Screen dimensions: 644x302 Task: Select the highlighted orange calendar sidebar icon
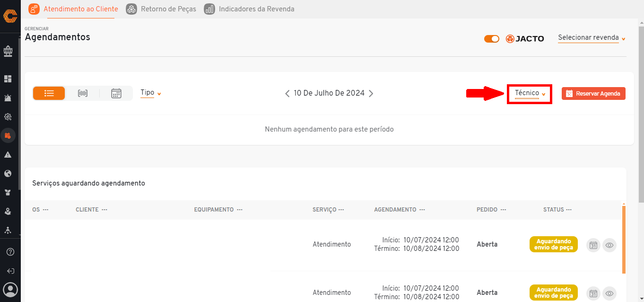[8, 136]
